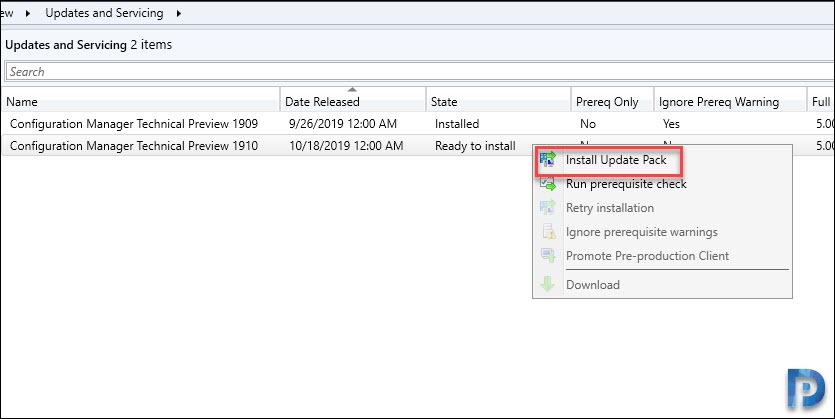The image size is (835, 419).
Task: Click the 10/18/2019 12:00 AM date cell
Action: point(346,145)
